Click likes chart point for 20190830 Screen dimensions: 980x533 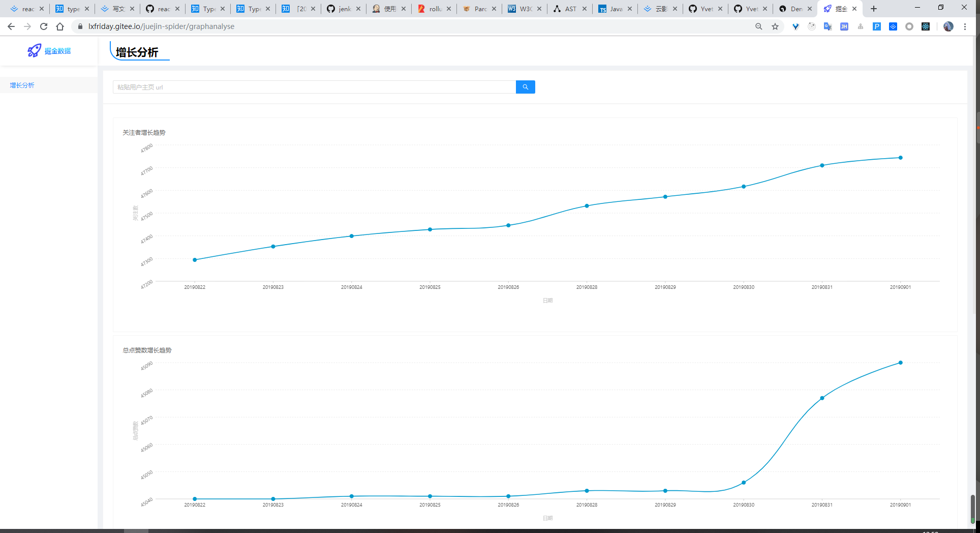[744, 483]
